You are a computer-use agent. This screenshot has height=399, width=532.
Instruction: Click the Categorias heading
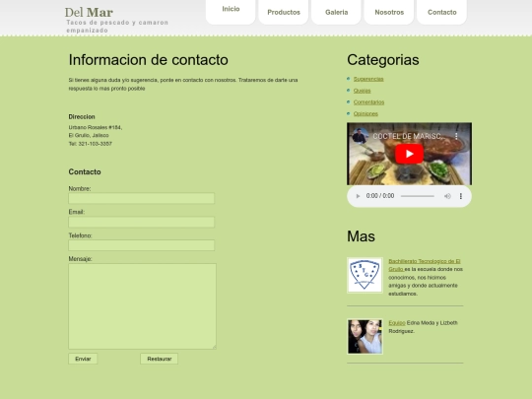pos(383,60)
